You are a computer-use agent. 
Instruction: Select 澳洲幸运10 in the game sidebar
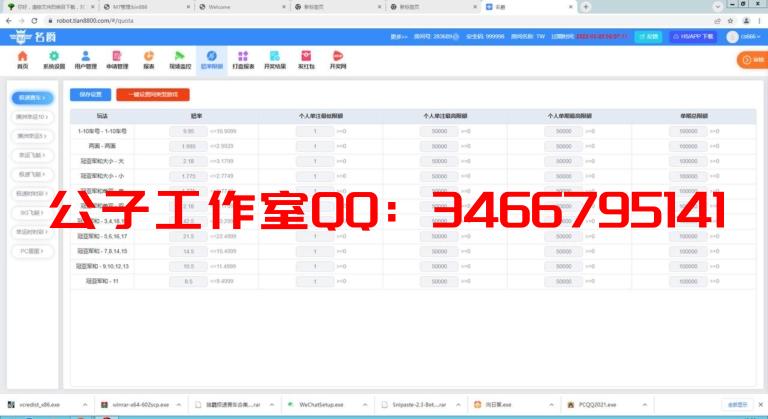pos(32,117)
